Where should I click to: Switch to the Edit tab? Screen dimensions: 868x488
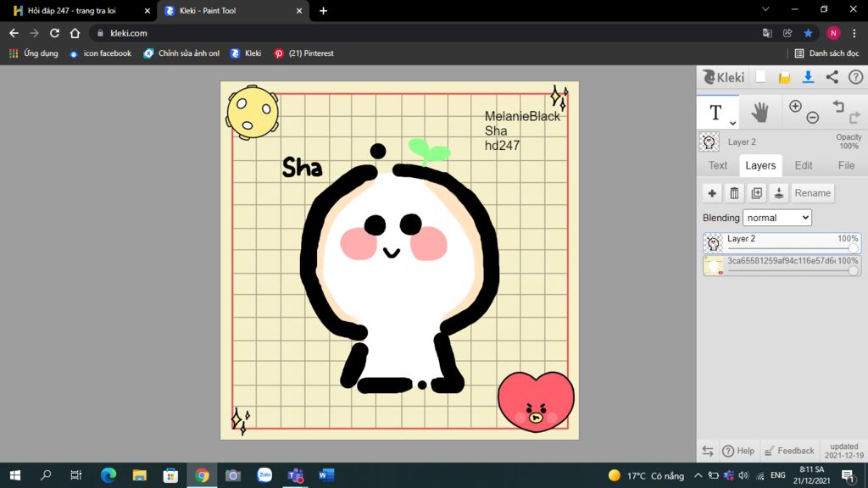pos(804,165)
